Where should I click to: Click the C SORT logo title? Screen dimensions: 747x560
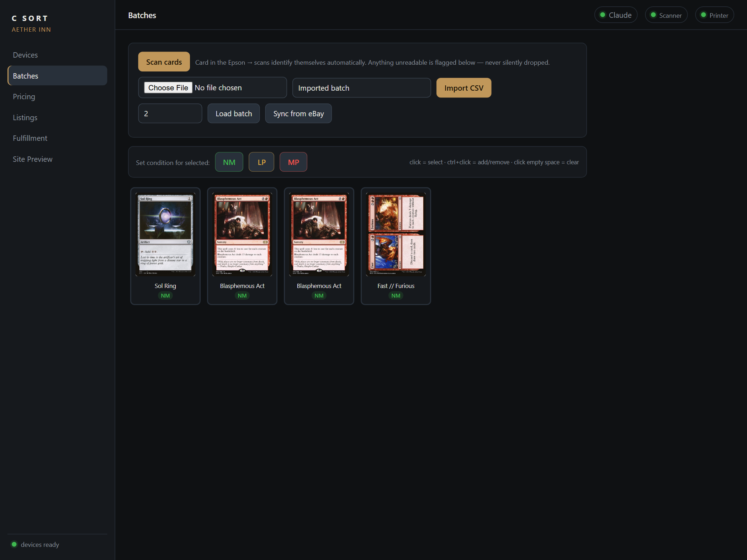30,18
